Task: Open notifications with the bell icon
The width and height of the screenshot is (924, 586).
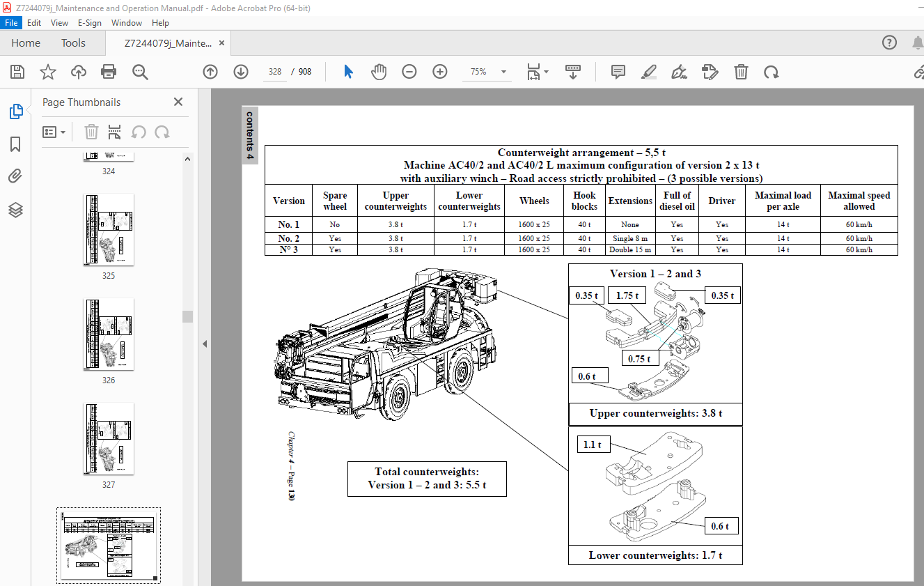Action: tap(917, 43)
